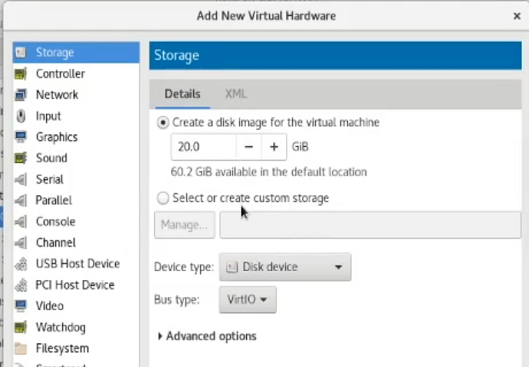Switch to the Details tab
Screen dimensions: 529x367
tap(183, 94)
